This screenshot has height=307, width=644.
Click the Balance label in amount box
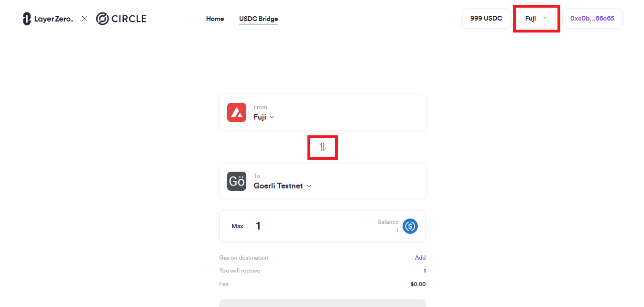(388, 222)
